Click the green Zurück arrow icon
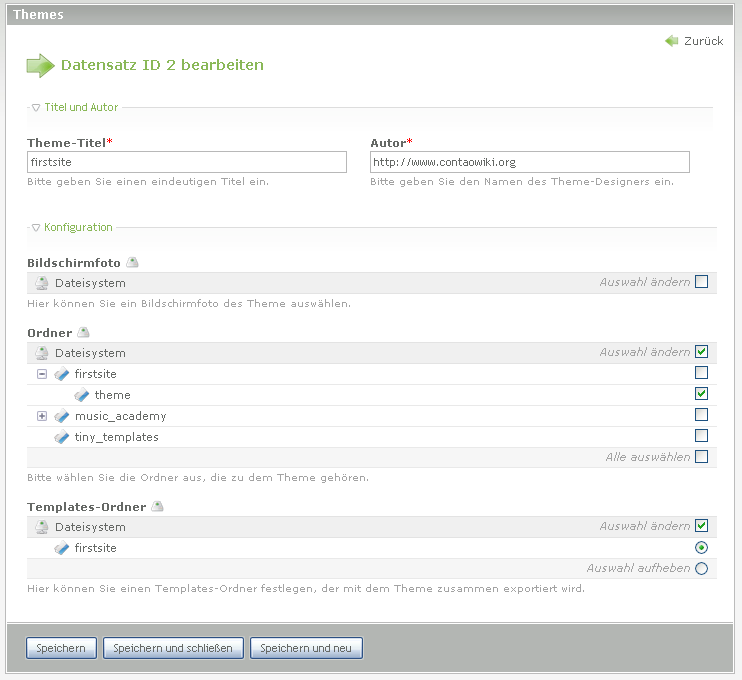The width and height of the screenshot is (742, 680). pos(671,41)
